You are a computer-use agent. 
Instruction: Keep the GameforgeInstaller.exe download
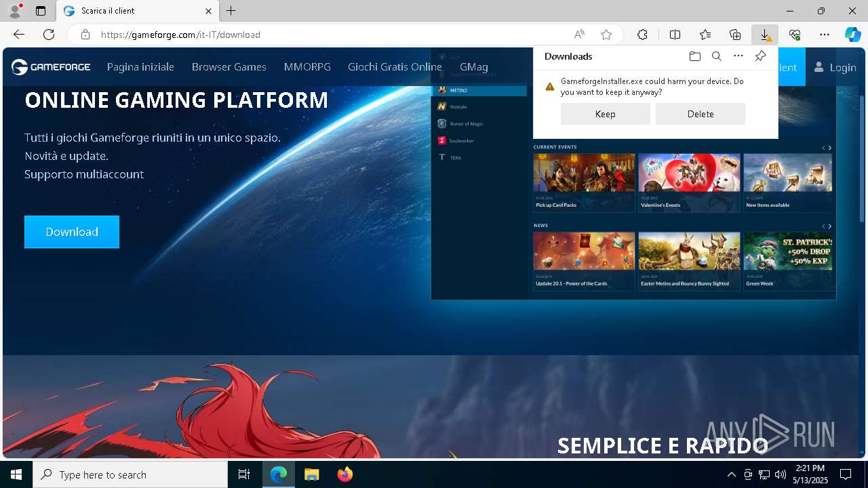(x=606, y=114)
